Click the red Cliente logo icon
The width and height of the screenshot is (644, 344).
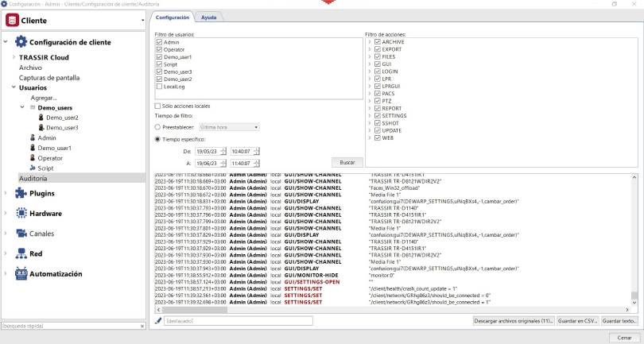(x=12, y=20)
